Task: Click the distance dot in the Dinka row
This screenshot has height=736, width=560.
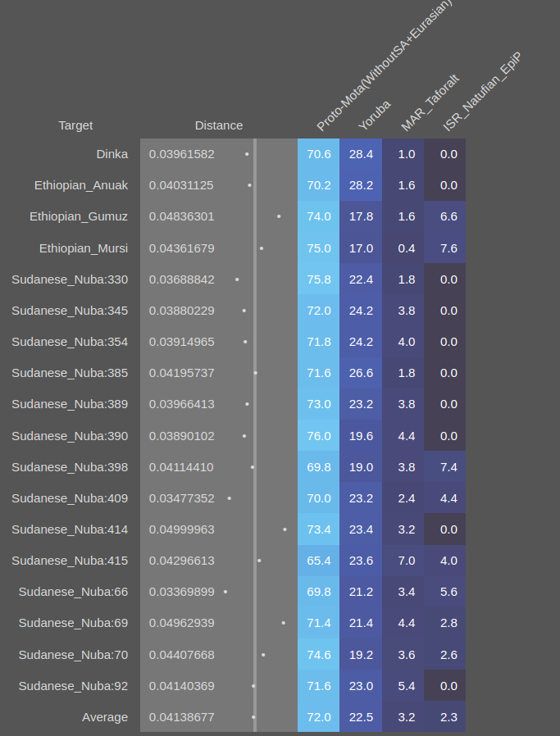Action: (247, 154)
